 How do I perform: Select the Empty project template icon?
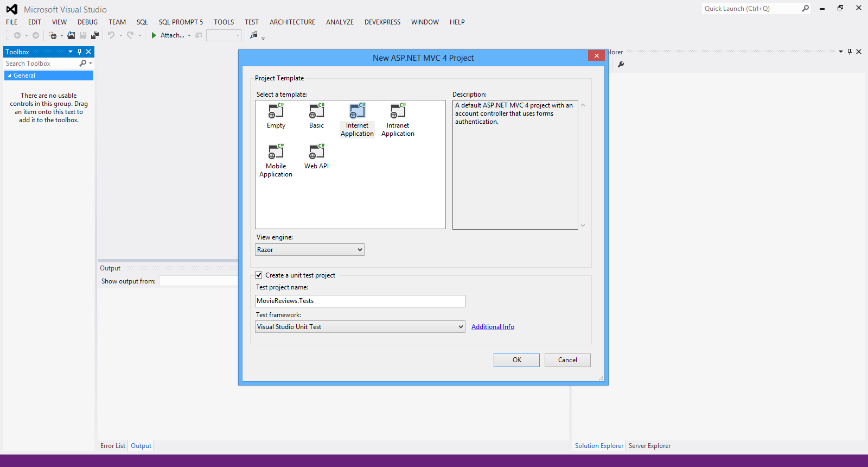[276, 111]
